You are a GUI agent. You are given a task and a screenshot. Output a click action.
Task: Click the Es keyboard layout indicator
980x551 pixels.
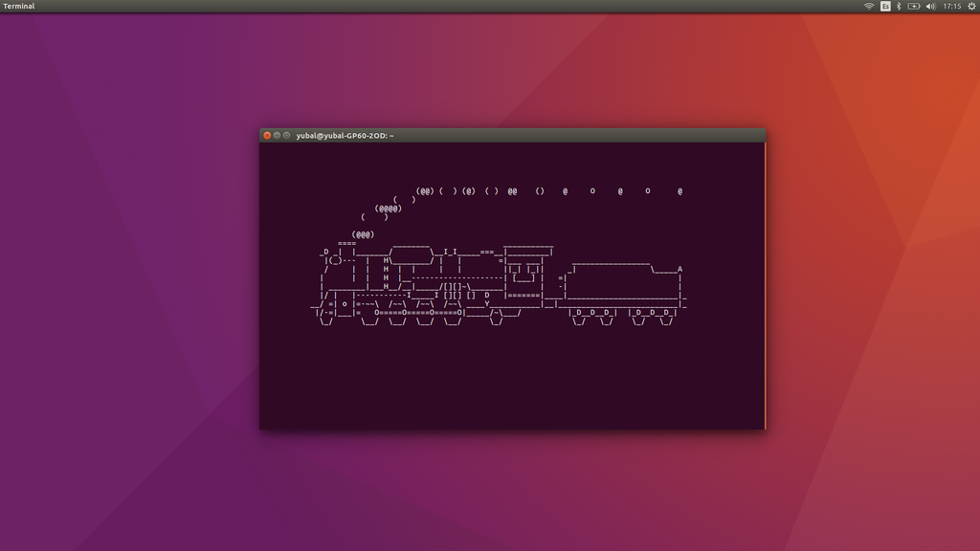point(885,6)
